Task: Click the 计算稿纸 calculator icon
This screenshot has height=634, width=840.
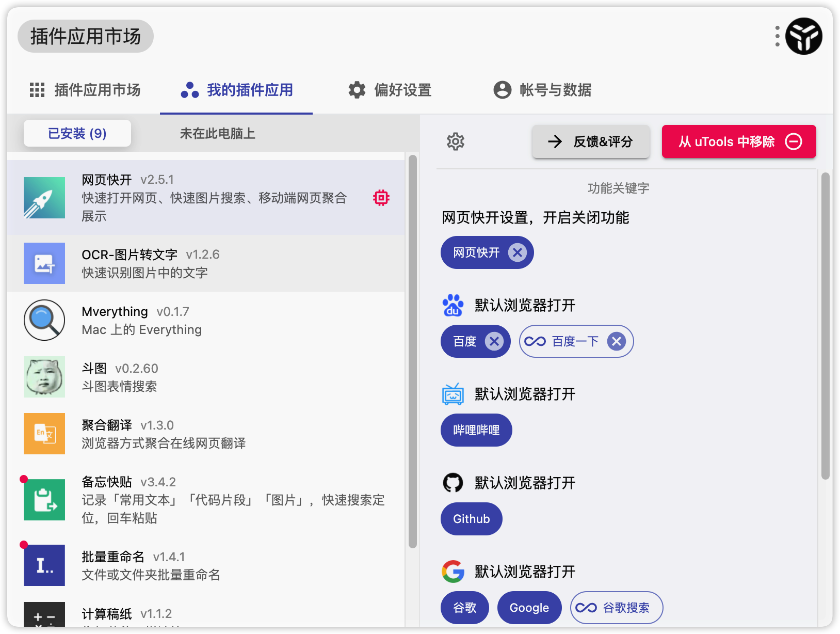Action: click(44, 614)
